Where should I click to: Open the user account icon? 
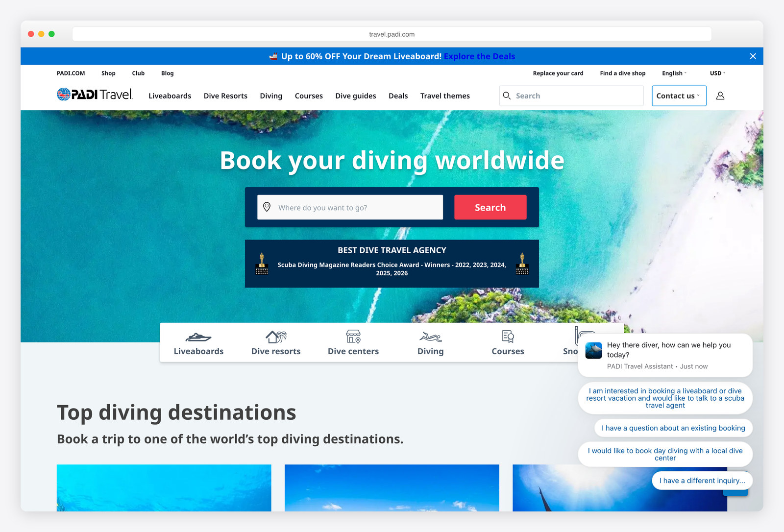(x=720, y=96)
